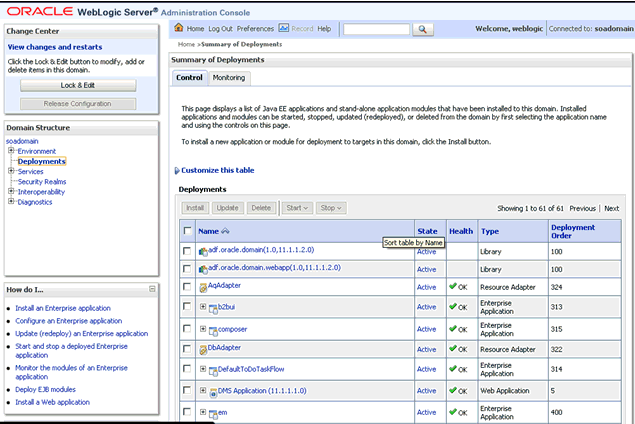Click the Record icon in toolbar
Image resolution: width=635 pixels, height=424 pixels.
[284, 28]
